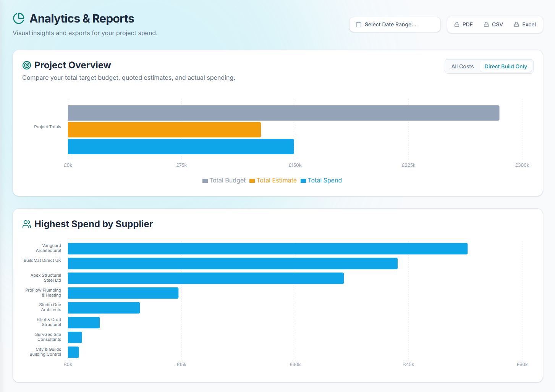This screenshot has width=555, height=392.
Task: Click the 'Analytics & Reports' page heading
Action: 82,18
